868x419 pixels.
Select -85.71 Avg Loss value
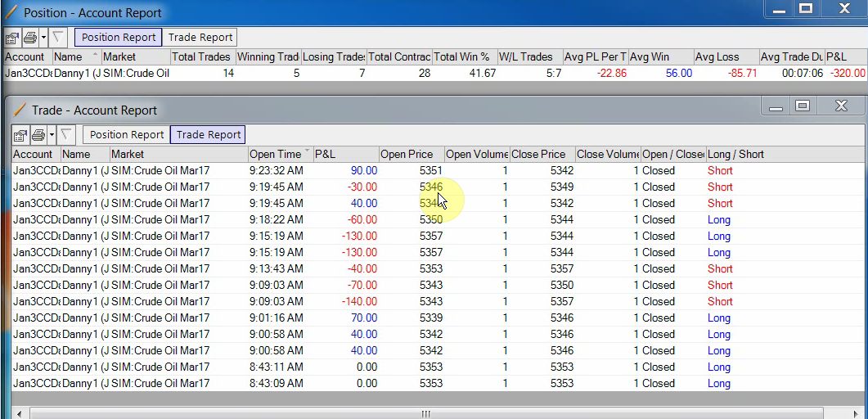(742, 73)
